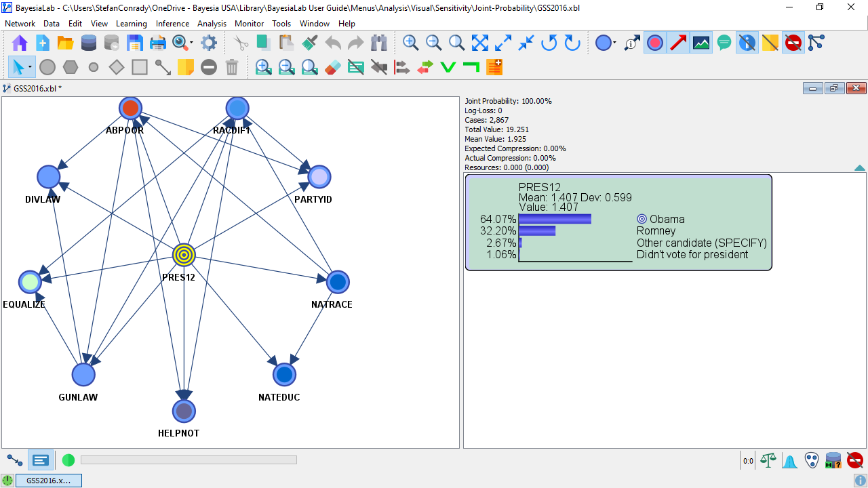Click the home icon in the toolbar
This screenshot has width=868, height=488.
click(20, 43)
